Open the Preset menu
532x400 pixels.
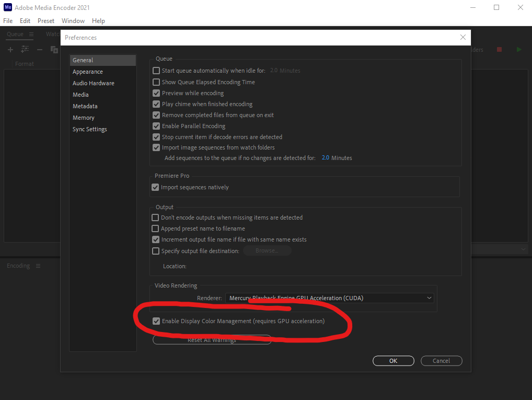(45, 21)
